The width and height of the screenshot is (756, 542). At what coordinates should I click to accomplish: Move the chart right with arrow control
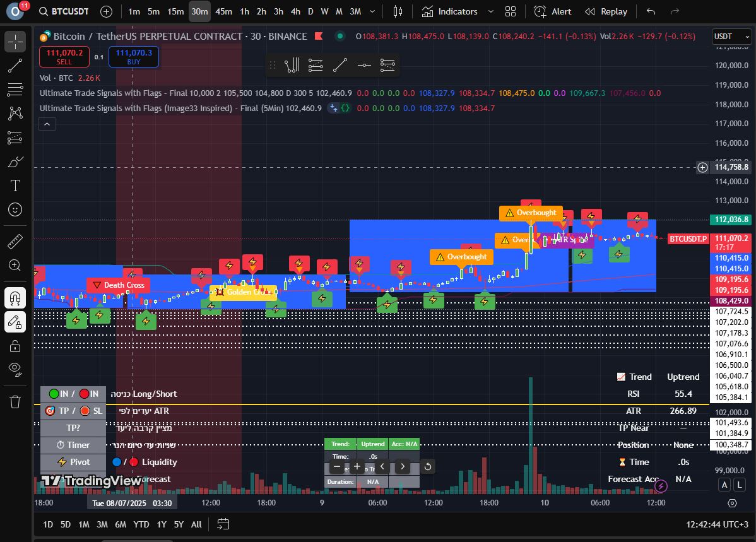403,467
